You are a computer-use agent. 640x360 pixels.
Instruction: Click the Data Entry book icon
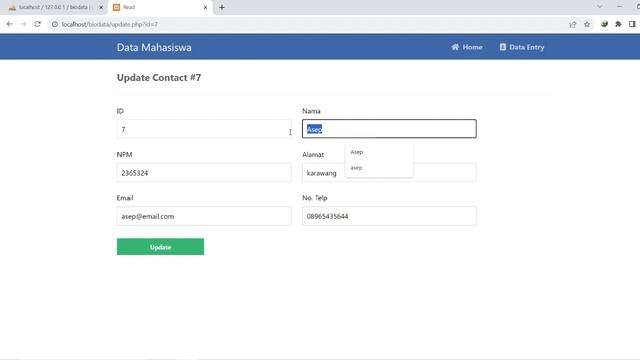pyautogui.click(x=502, y=47)
